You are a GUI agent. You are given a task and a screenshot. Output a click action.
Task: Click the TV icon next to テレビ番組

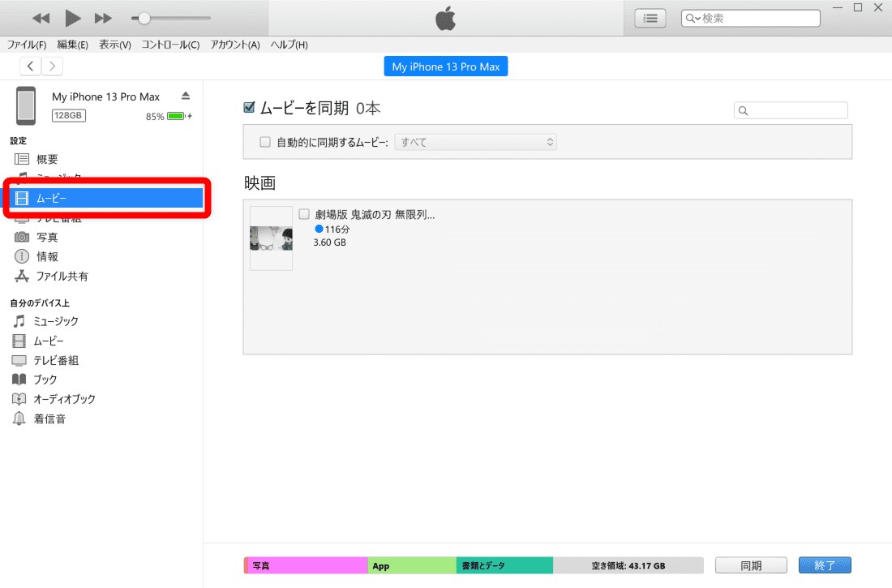tap(19, 360)
